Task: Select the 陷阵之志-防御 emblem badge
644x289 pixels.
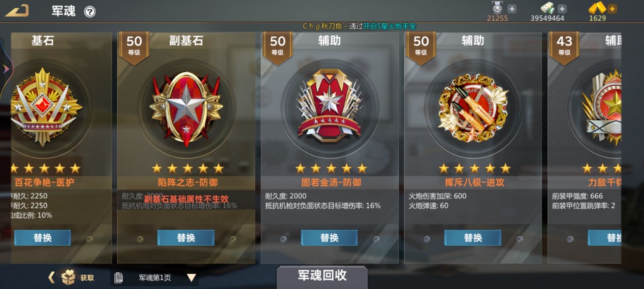Action: click(186, 108)
